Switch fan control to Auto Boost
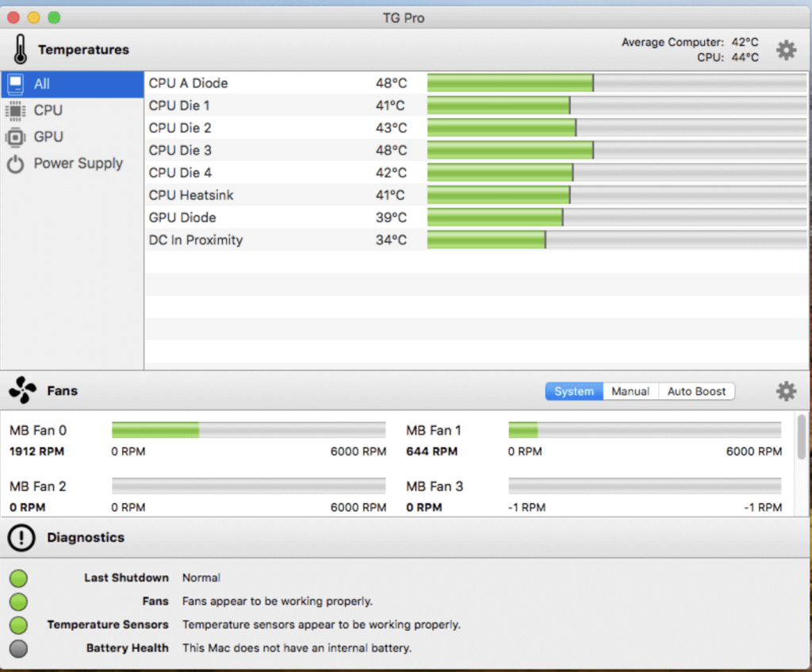 coord(696,391)
